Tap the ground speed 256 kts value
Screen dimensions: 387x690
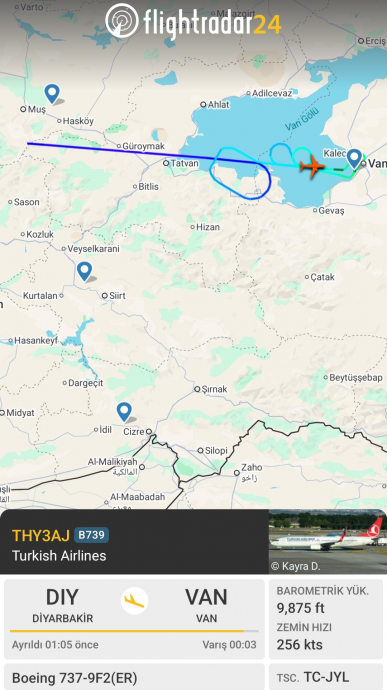pos(299,645)
